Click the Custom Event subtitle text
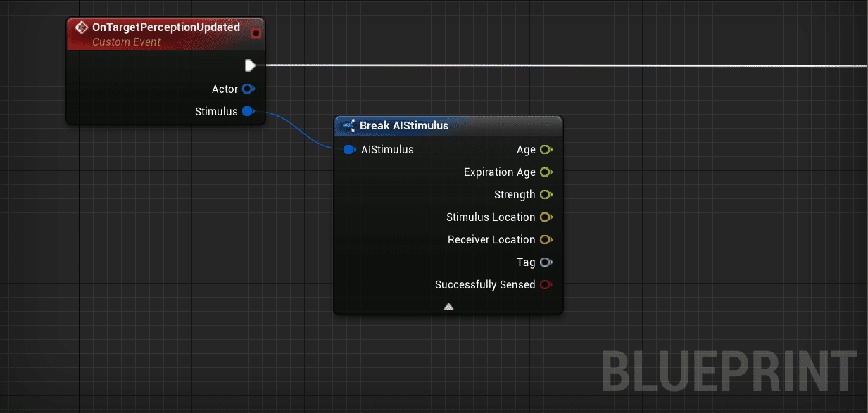The width and height of the screenshot is (868, 413). [x=127, y=42]
